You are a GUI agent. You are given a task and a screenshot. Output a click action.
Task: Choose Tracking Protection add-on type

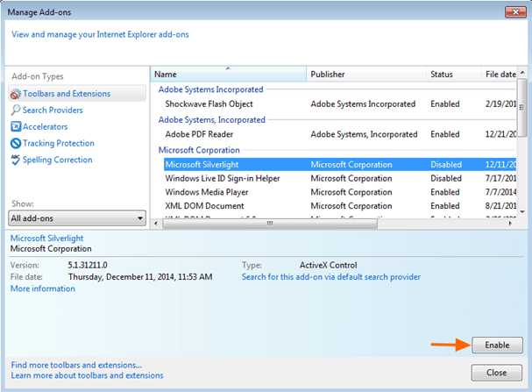59,143
